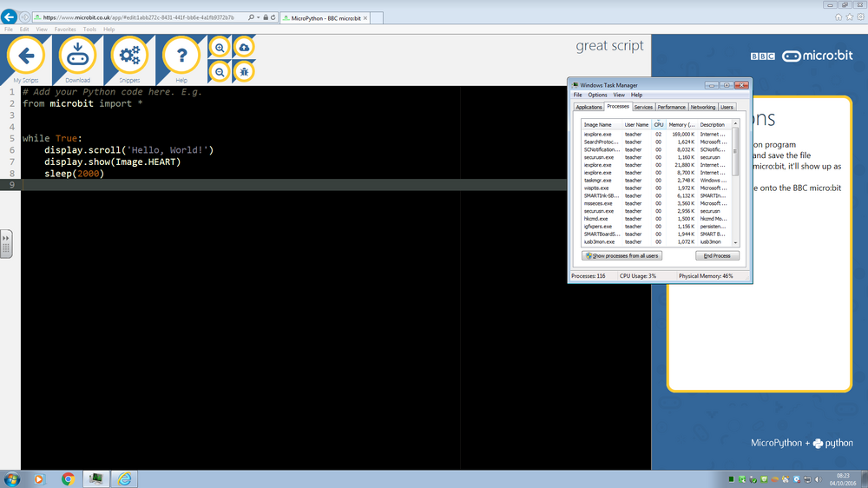Open browser File menu
Screen dimensions: 868x488
[x=9, y=30]
